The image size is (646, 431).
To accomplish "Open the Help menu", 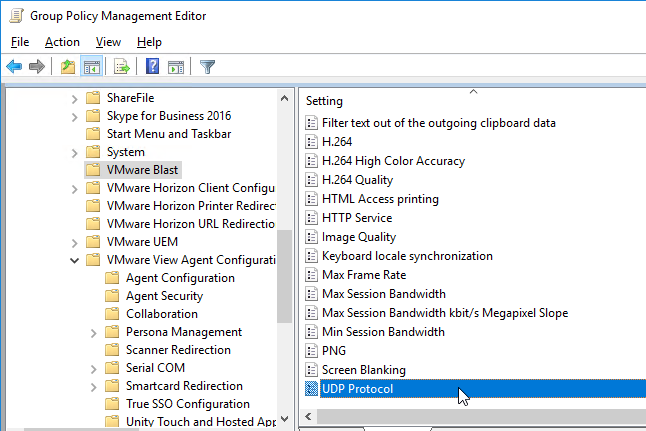I will click(149, 42).
